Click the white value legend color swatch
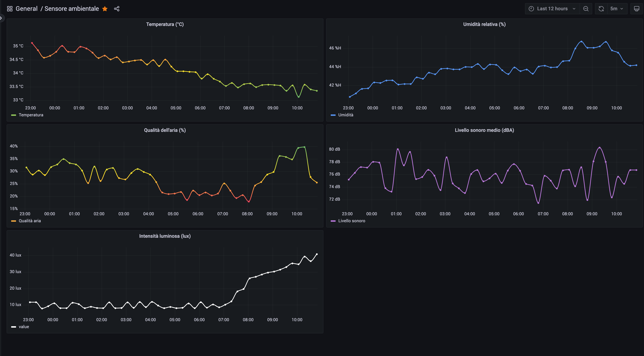The width and height of the screenshot is (644, 356). click(13, 327)
